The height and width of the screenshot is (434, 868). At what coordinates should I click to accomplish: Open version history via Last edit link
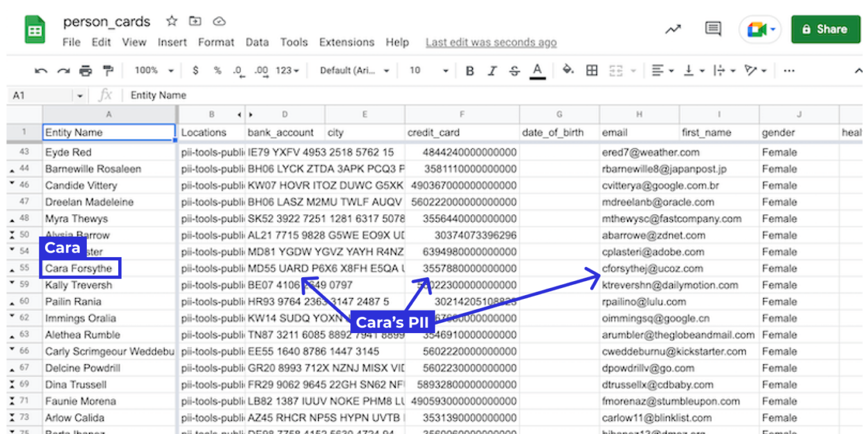[x=491, y=42]
